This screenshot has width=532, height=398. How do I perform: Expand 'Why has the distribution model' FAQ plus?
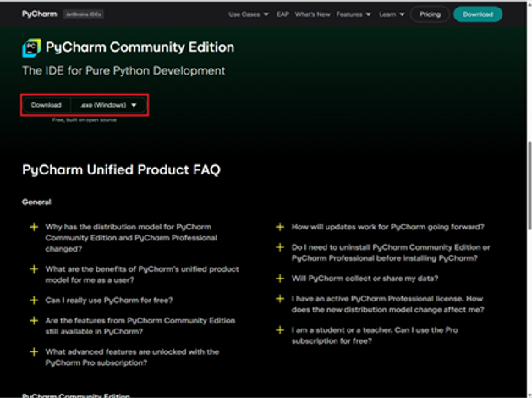(34, 227)
